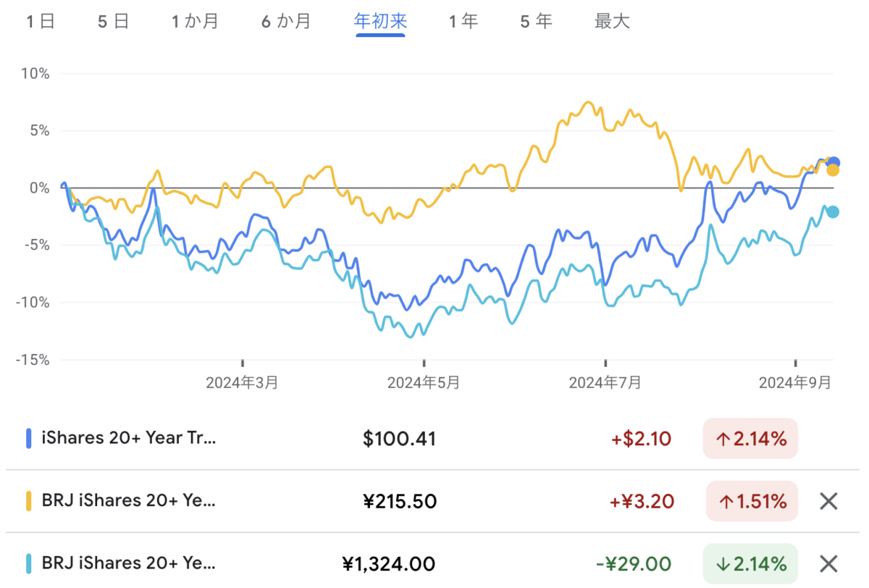Click the blue color marker beside iShares 20+ Year Tr...
869x588 pixels.
tap(29, 438)
